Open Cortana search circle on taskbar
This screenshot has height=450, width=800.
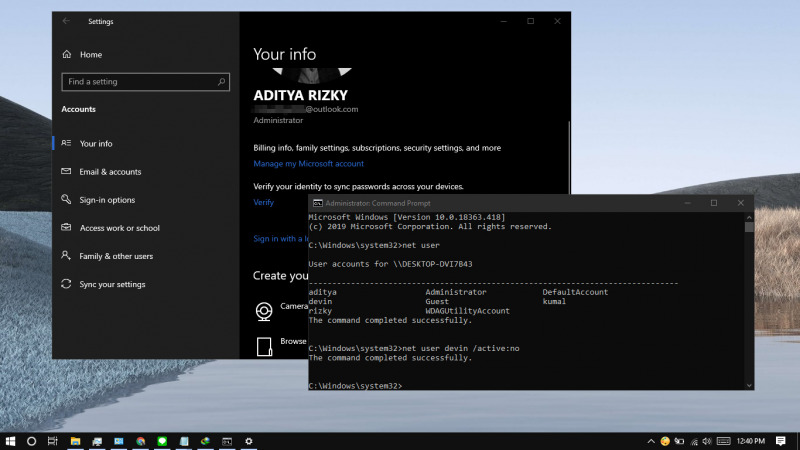point(31,441)
